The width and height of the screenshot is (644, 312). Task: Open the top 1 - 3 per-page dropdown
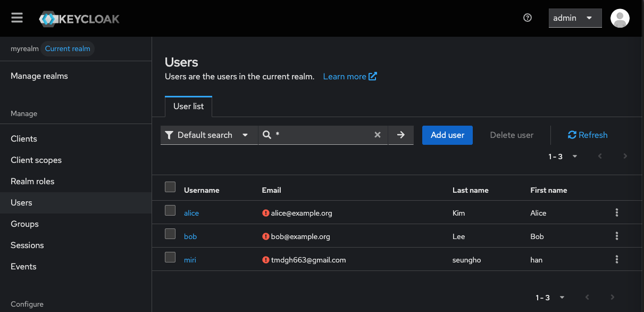pyautogui.click(x=563, y=157)
